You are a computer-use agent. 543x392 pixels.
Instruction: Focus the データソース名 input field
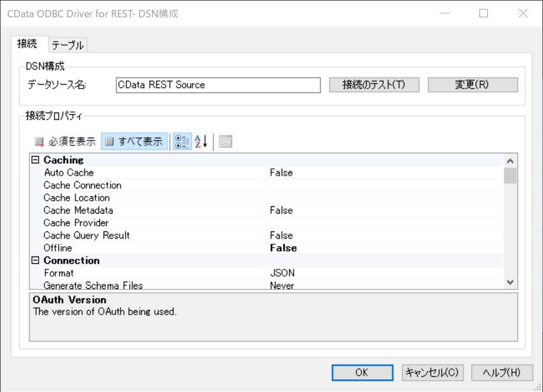point(218,85)
